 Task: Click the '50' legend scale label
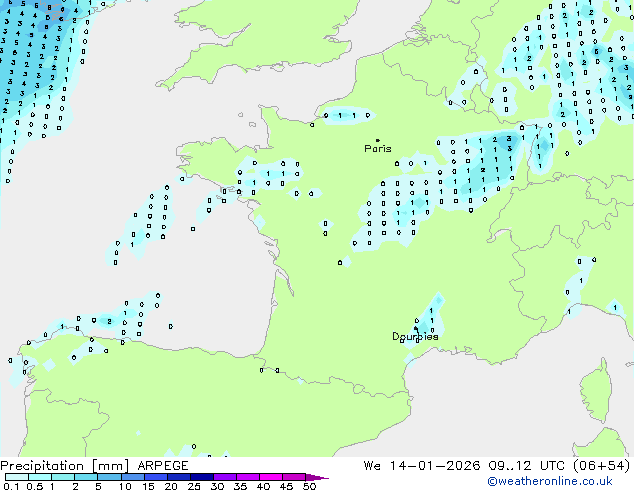(309, 486)
